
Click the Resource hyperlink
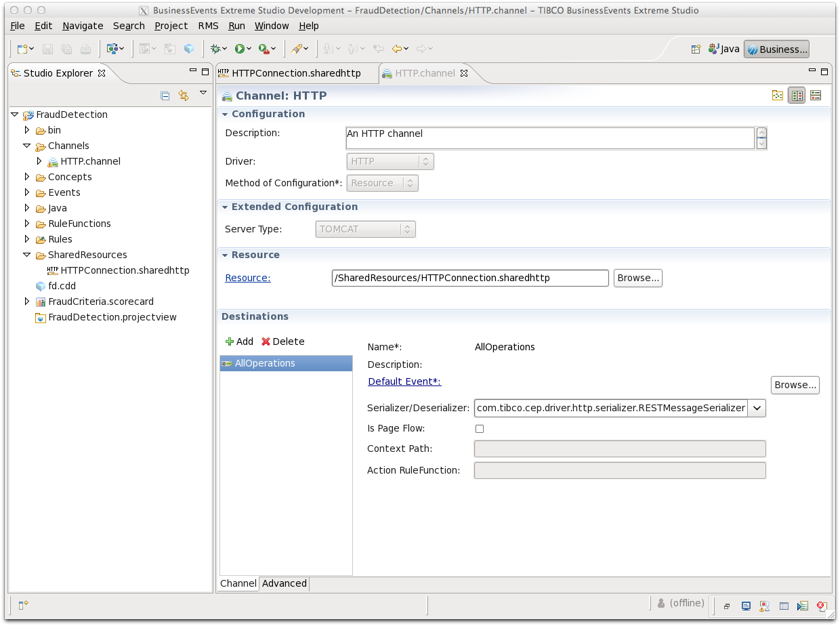248,278
